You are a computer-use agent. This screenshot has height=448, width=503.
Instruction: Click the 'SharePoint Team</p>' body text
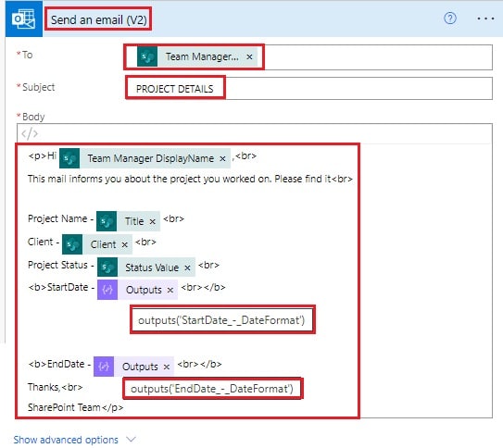(75, 407)
